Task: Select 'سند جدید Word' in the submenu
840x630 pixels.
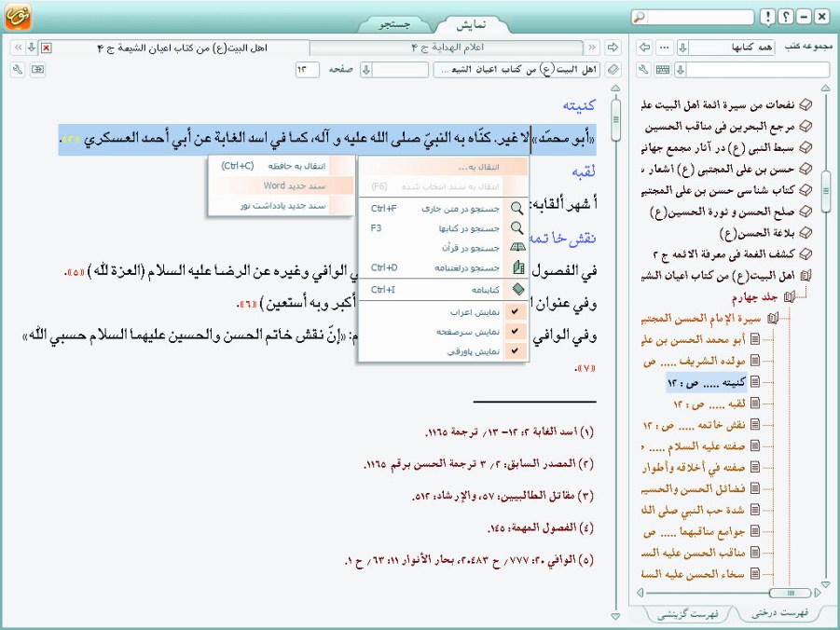Action: [x=282, y=185]
